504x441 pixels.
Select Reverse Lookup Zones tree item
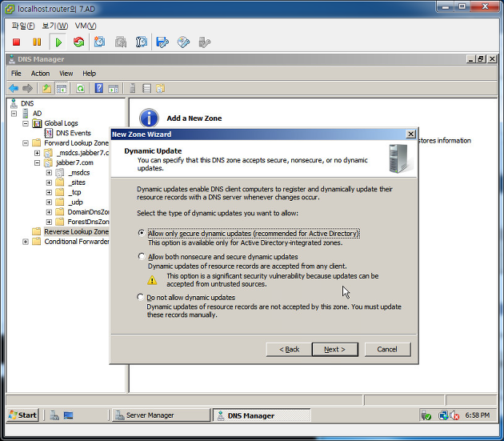(76, 232)
